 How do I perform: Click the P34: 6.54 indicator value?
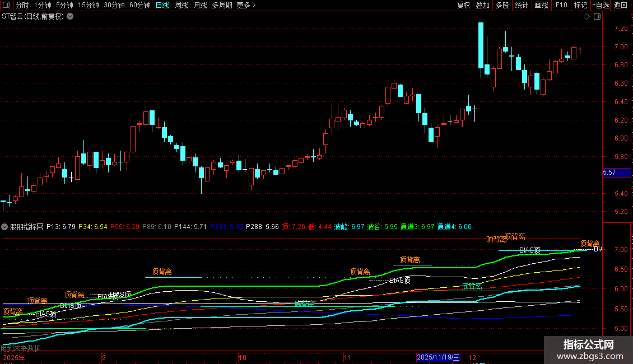pyautogui.click(x=93, y=227)
